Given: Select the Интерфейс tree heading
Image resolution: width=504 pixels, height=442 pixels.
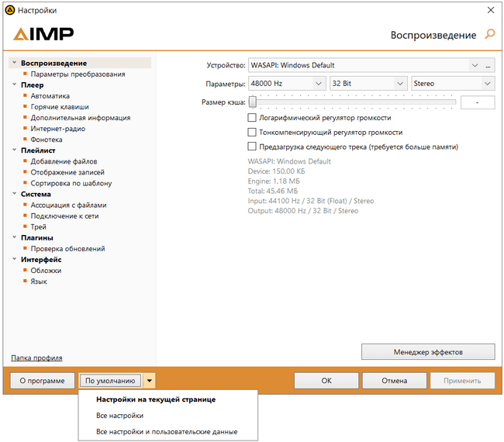Looking at the screenshot, I should tap(41, 260).
